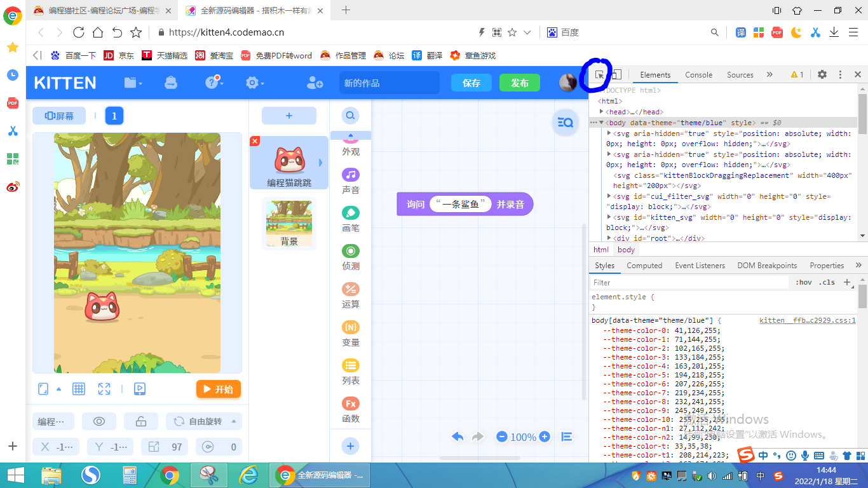
Task: Redo the workspace action
Action: coord(478,437)
